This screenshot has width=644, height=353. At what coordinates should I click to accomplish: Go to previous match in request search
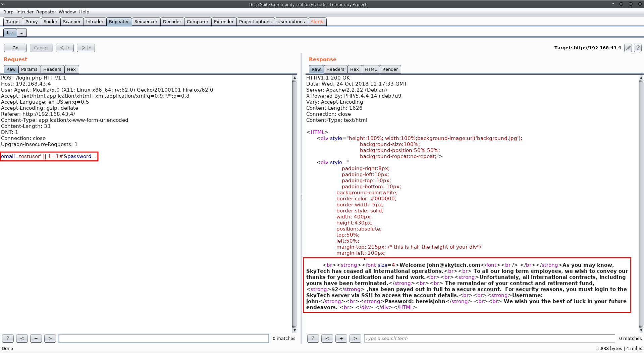pos(22,338)
